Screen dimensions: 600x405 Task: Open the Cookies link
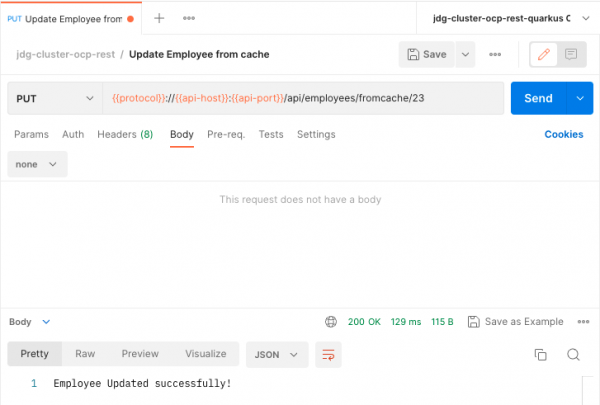pyautogui.click(x=563, y=134)
